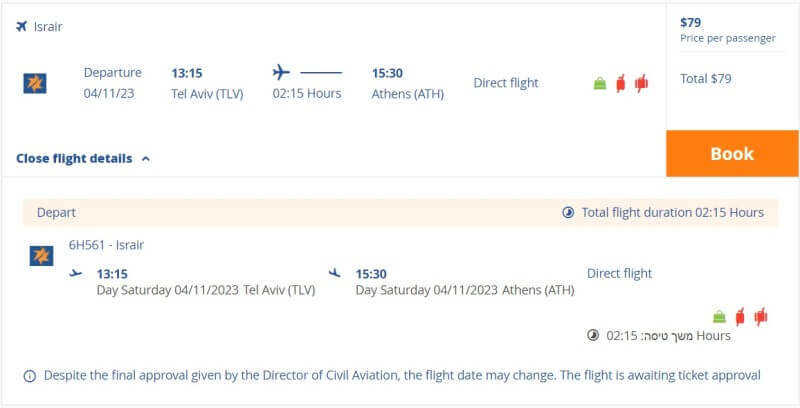Click the takeoff plane icon beside 13:15

tap(76, 273)
